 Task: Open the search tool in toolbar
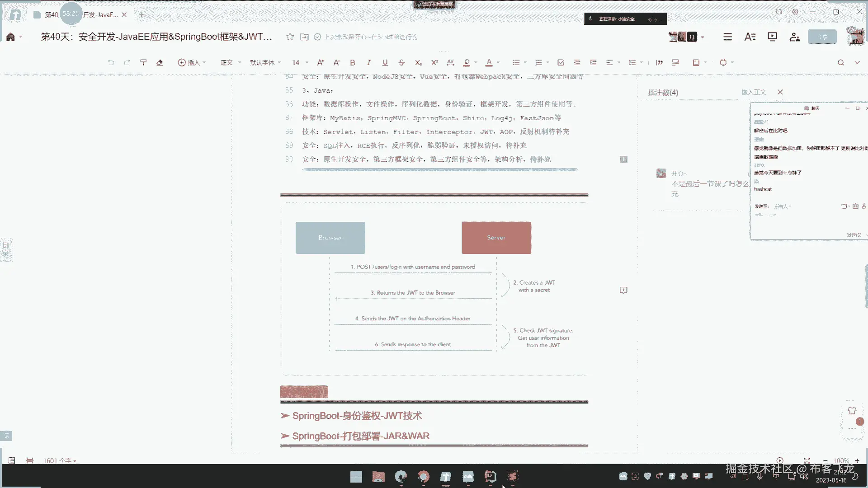(840, 62)
